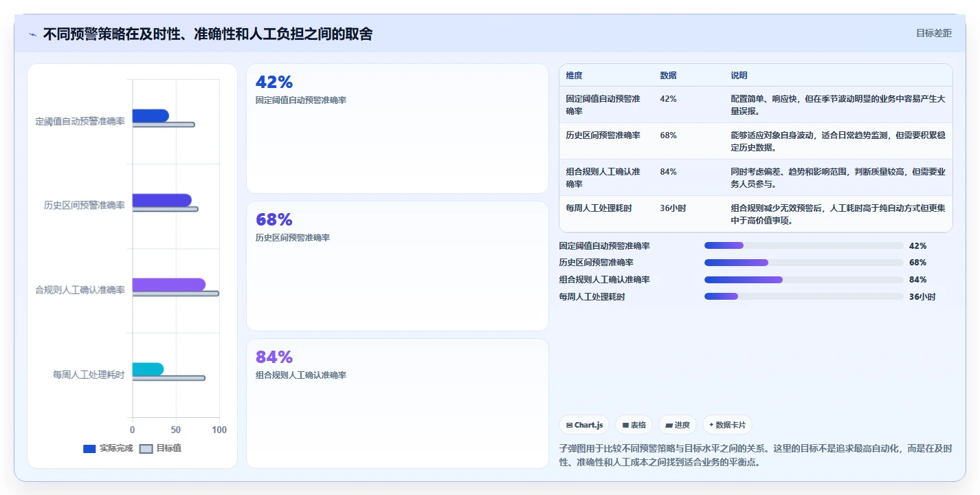Screen dimensions: 980x495
Task: Click the 84% value beside the progress bar
Action: (917, 280)
